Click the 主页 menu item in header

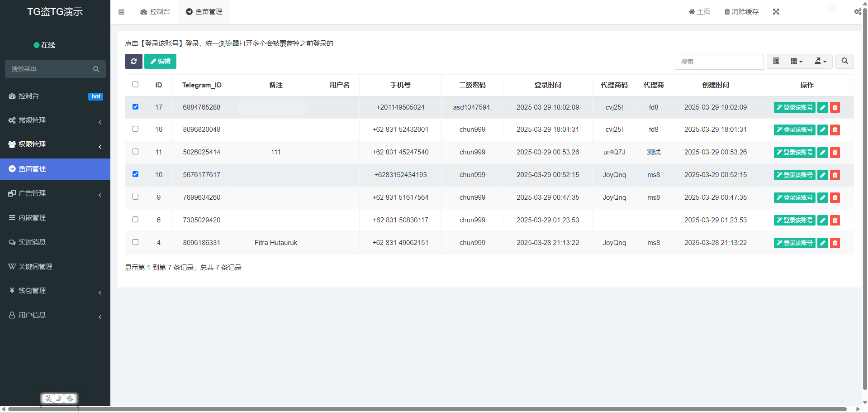[699, 11]
